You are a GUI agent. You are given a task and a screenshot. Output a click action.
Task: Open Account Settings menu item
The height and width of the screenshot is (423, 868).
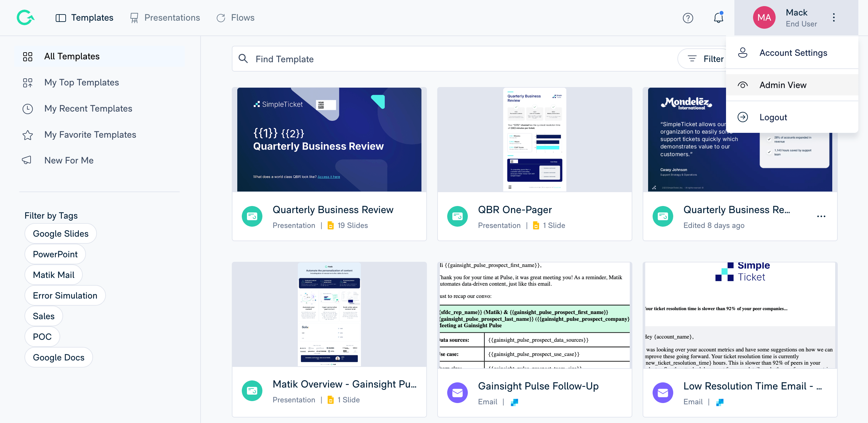pyautogui.click(x=793, y=53)
